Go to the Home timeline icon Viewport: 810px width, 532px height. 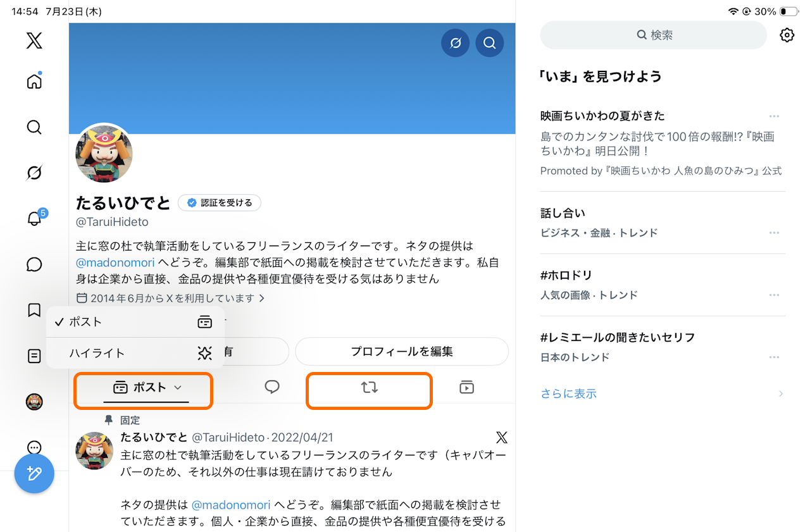pyautogui.click(x=34, y=81)
